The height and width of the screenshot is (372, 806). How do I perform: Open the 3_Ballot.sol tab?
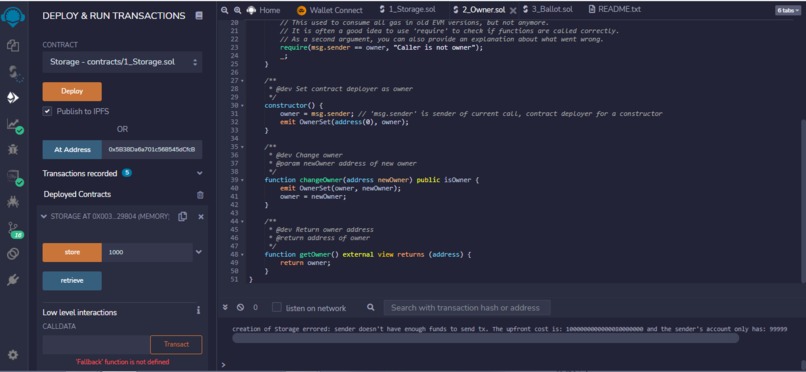point(548,9)
